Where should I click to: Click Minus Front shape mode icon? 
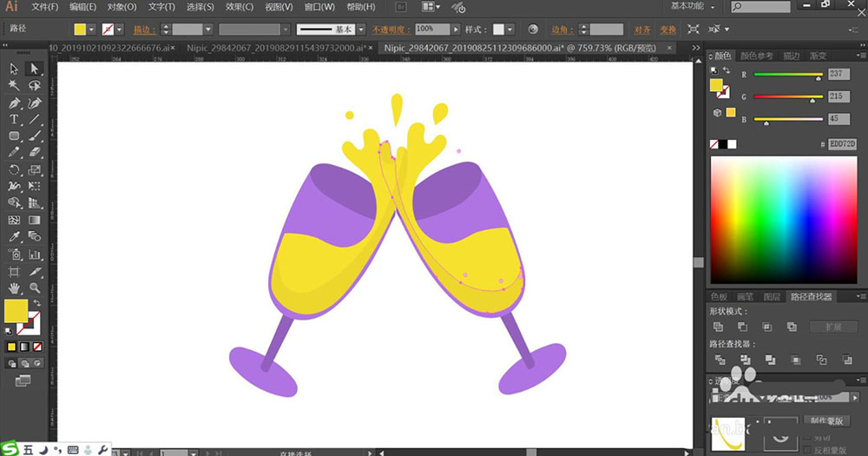pyautogui.click(x=742, y=327)
